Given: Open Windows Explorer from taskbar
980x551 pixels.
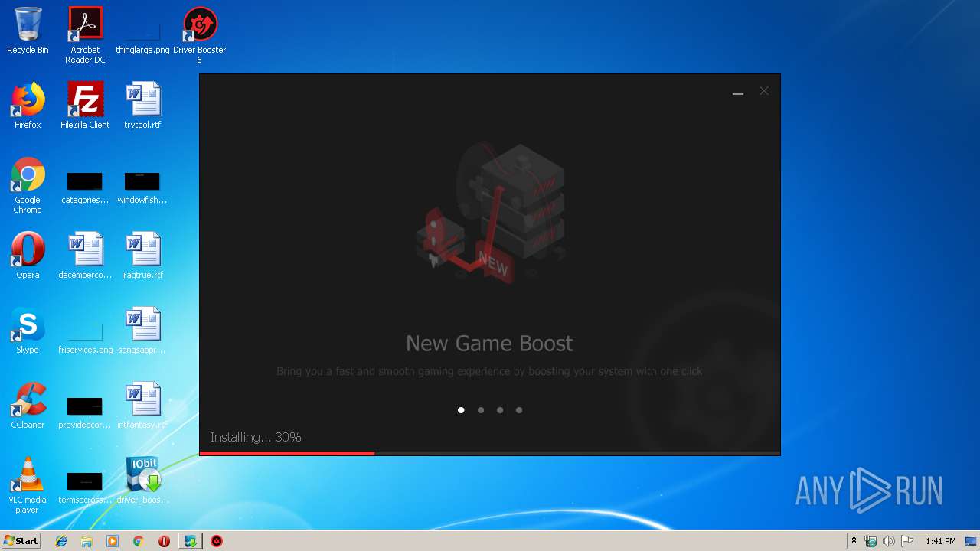Looking at the screenshot, I should 87,541.
